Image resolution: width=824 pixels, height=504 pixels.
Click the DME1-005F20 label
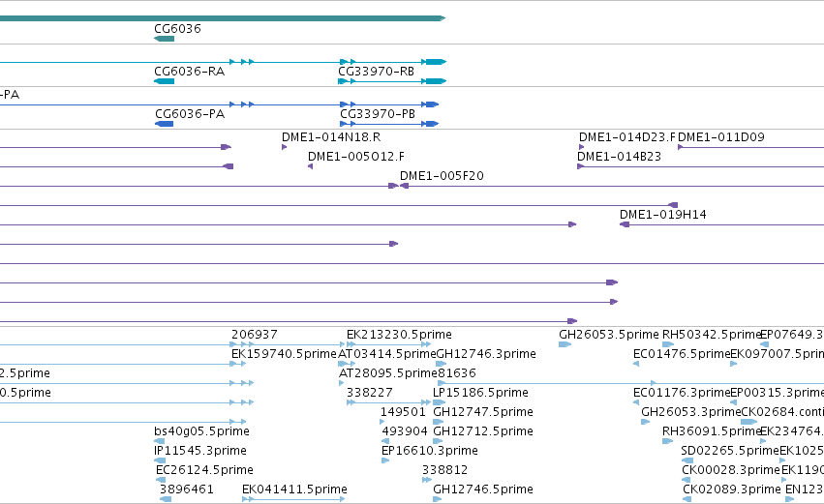pyautogui.click(x=442, y=176)
